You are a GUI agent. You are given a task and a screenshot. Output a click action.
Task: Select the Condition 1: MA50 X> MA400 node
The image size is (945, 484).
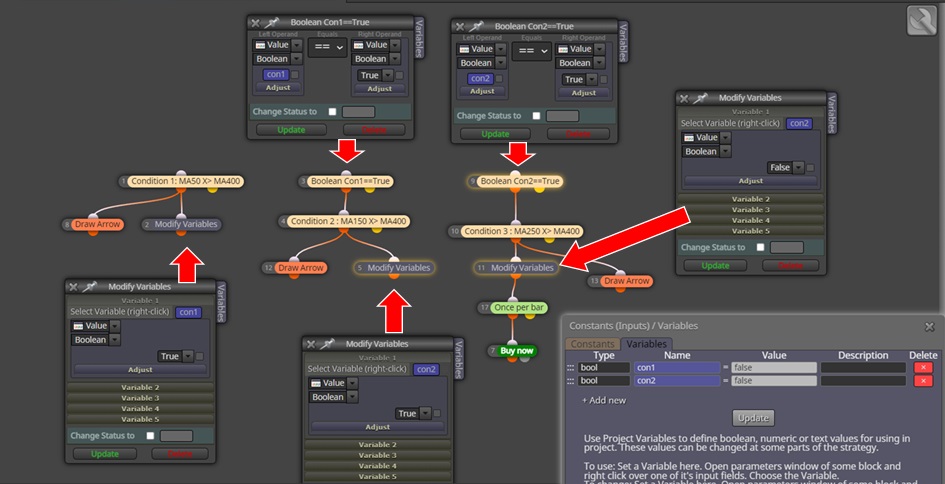click(187, 181)
